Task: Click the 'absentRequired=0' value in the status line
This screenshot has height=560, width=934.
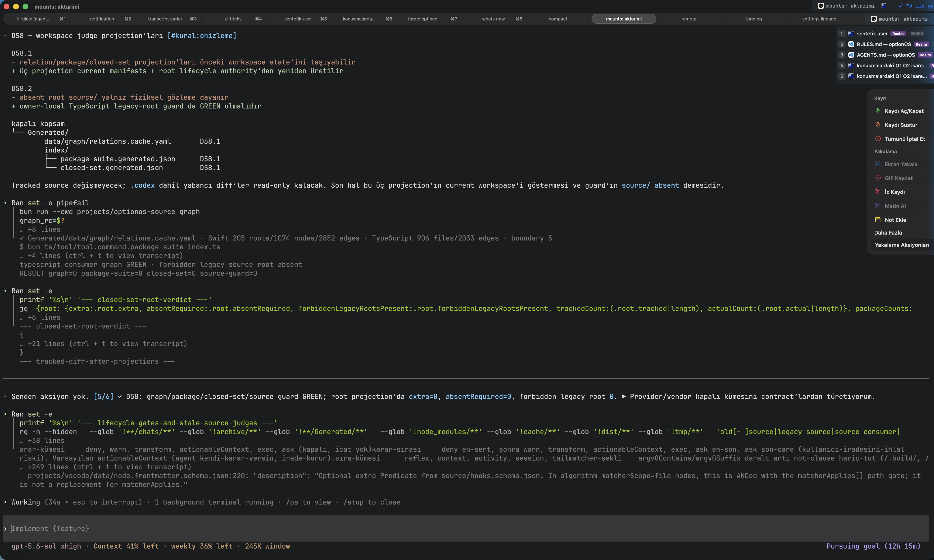Action: (x=478, y=396)
